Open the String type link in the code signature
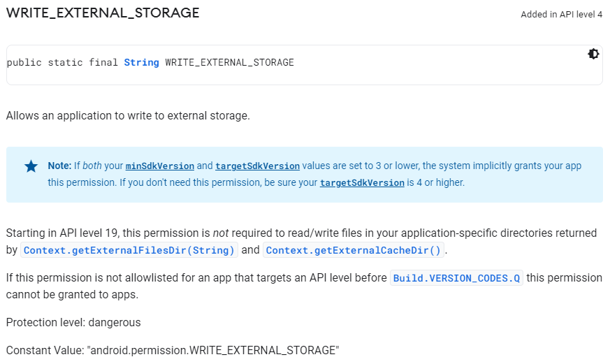This screenshot has height=364, width=610. click(x=141, y=62)
